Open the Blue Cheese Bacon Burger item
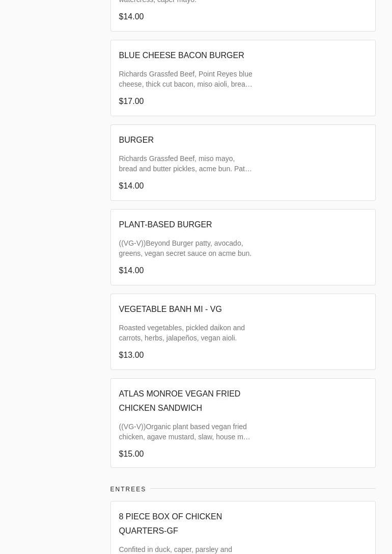 tap(181, 55)
